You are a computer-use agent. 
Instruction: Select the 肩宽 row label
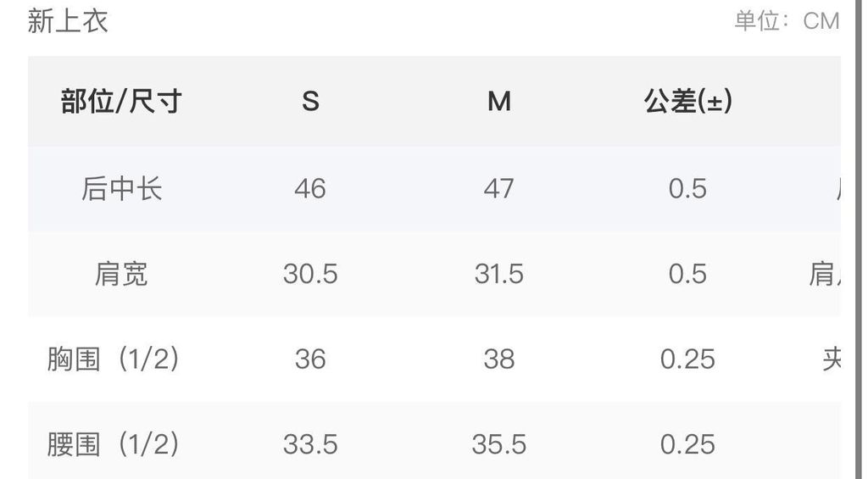pyautogui.click(x=121, y=274)
